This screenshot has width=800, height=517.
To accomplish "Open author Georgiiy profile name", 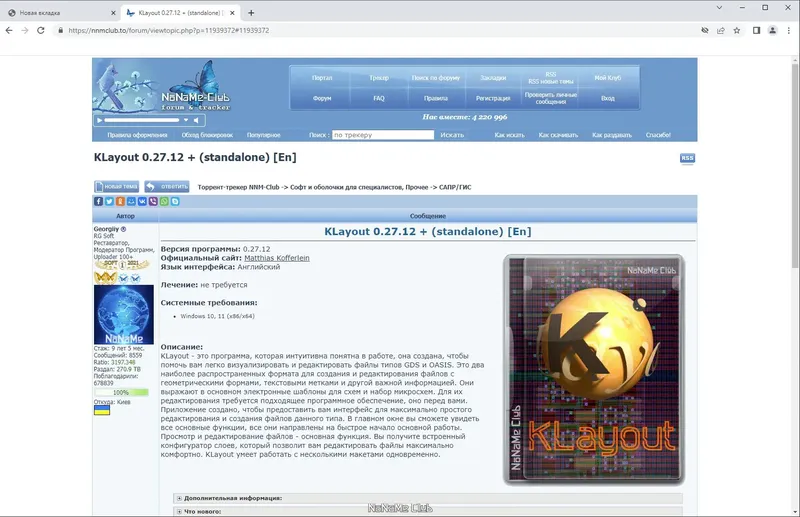I will click(x=106, y=229).
